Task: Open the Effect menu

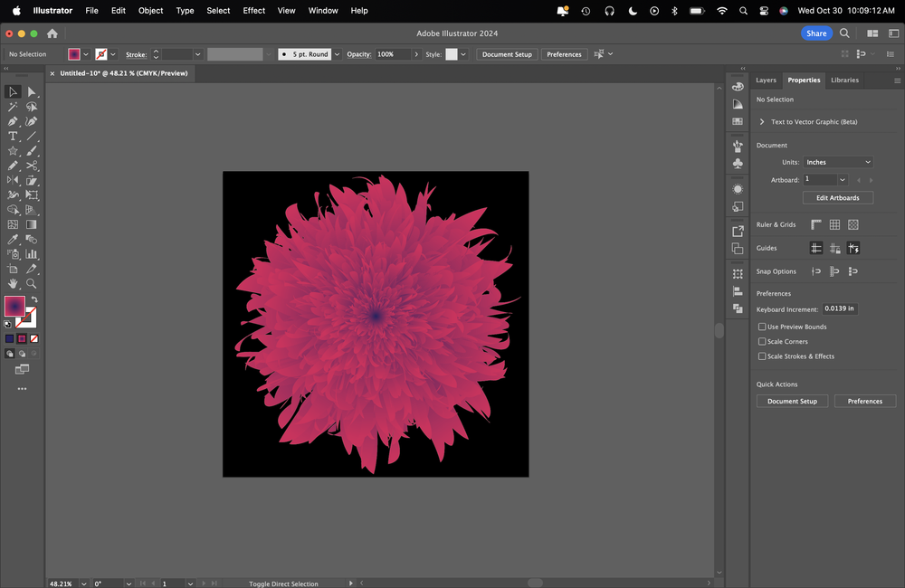Action: (254, 11)
